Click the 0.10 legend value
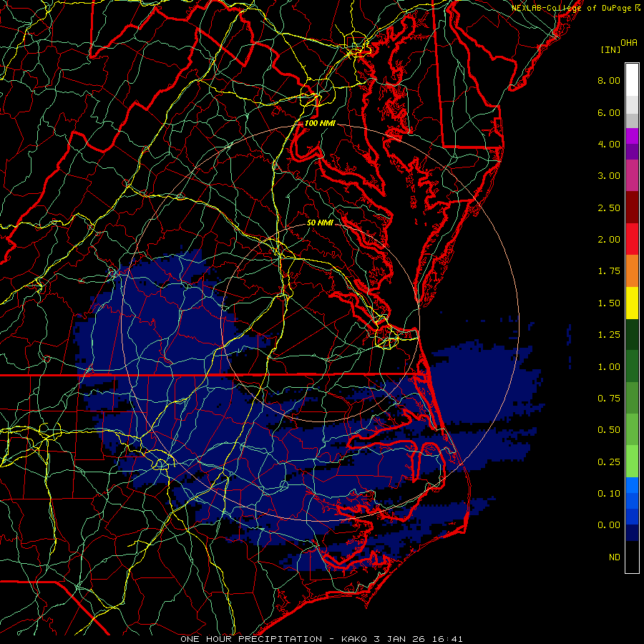Image resolution: width=644 pixels, height=644 pixels. click(x=609, y=494)
